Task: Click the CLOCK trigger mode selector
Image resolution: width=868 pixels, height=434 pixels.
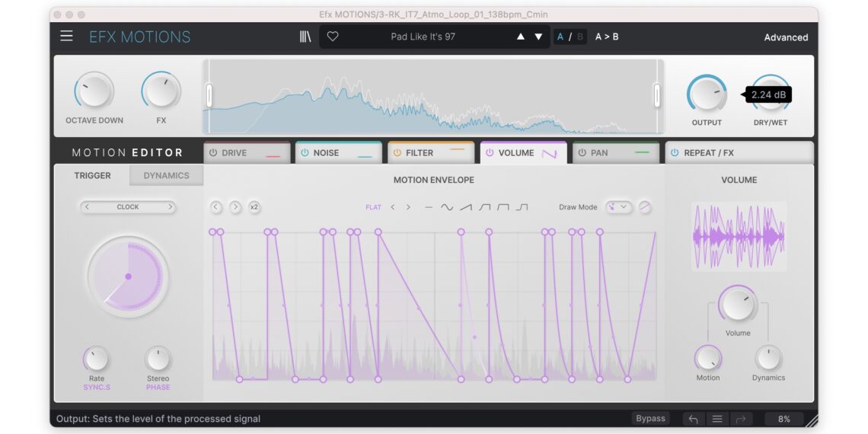Action: click(x=128, y=207)
